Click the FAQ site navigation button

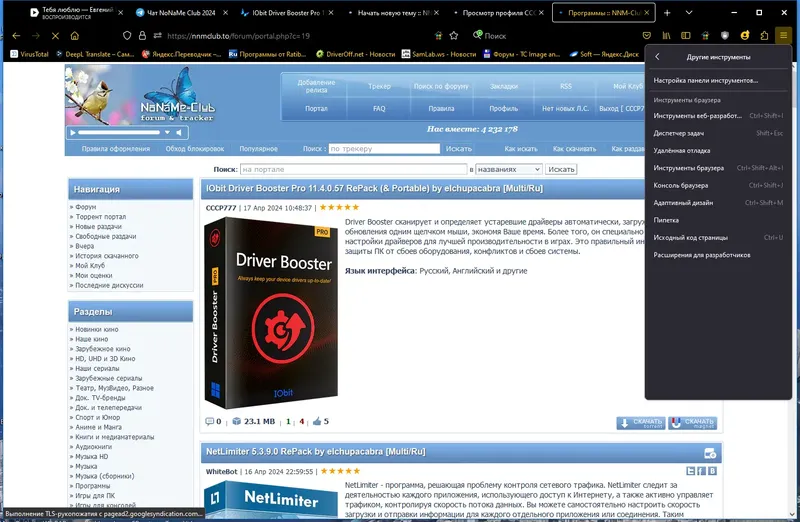tap(379, 108)
